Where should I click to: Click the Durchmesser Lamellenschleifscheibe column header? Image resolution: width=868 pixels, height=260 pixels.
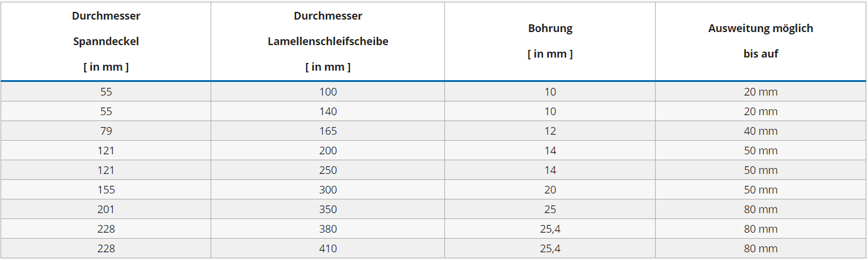point(328,41)
